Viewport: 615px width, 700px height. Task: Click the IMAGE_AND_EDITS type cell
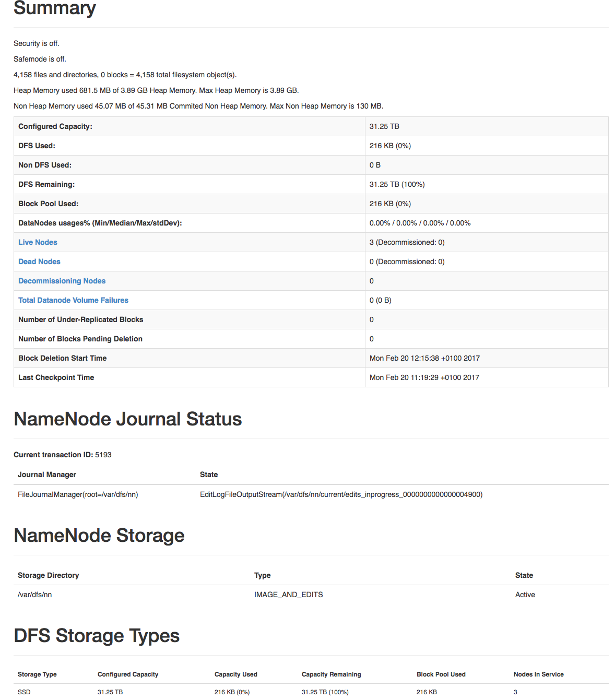(288, 594)
